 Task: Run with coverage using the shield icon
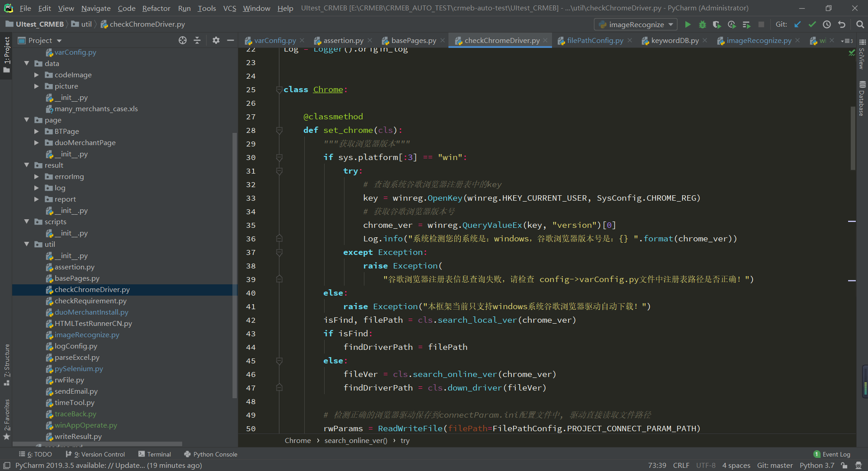717,24
